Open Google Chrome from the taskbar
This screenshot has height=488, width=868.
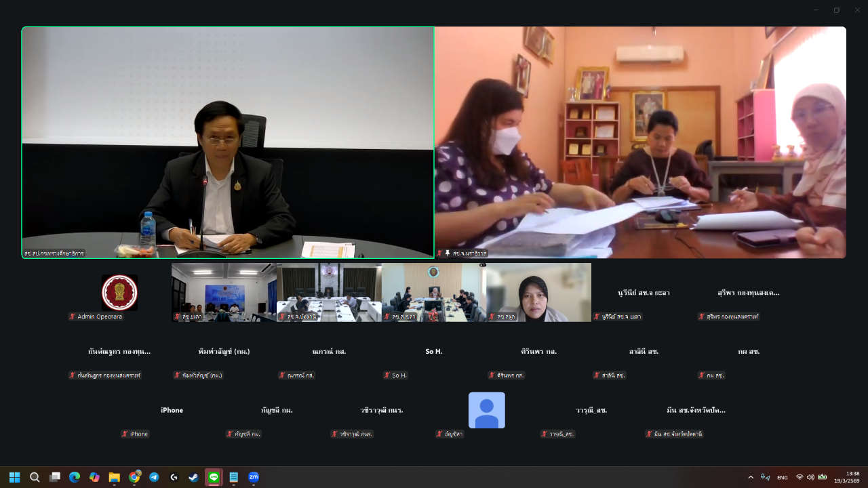[134, 477]
